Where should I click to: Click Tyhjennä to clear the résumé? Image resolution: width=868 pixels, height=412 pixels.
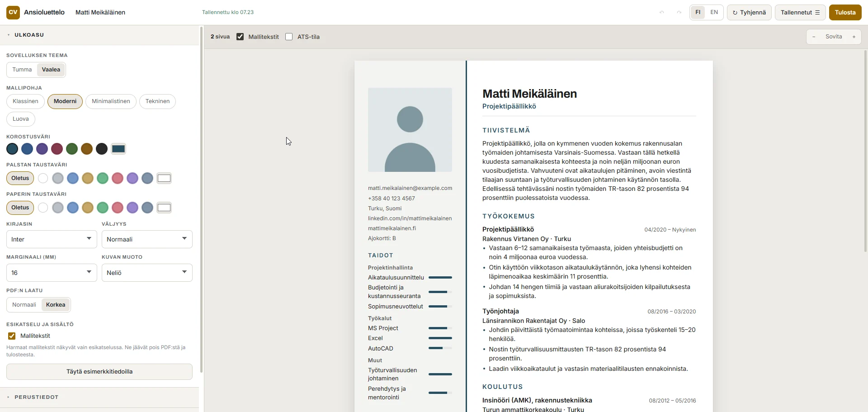749,13
